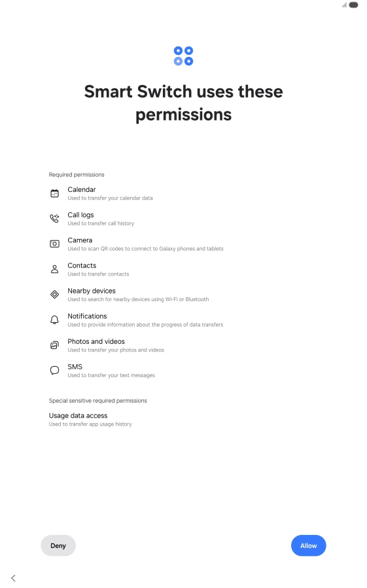Viewport: 367px width, 588px height.
Task: Tap the Smart Switch four-dot logo
Action: pyautogui.click(x=183, y=56)
